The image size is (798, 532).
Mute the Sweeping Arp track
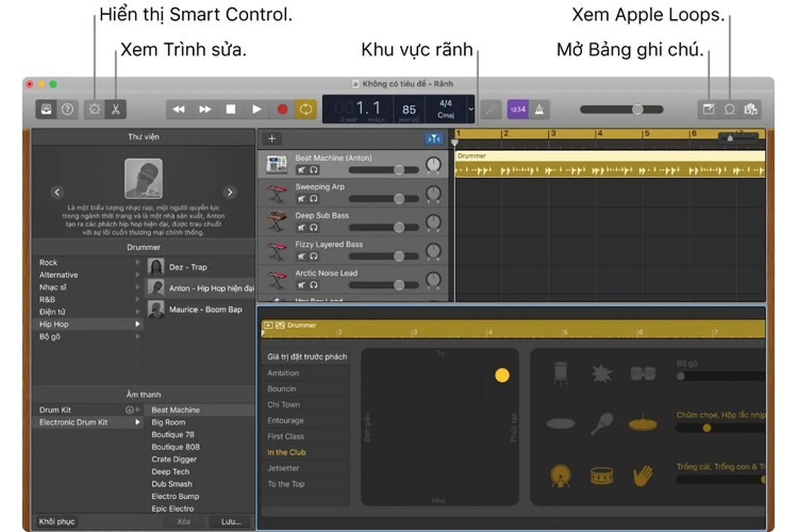tap(302, 199)
